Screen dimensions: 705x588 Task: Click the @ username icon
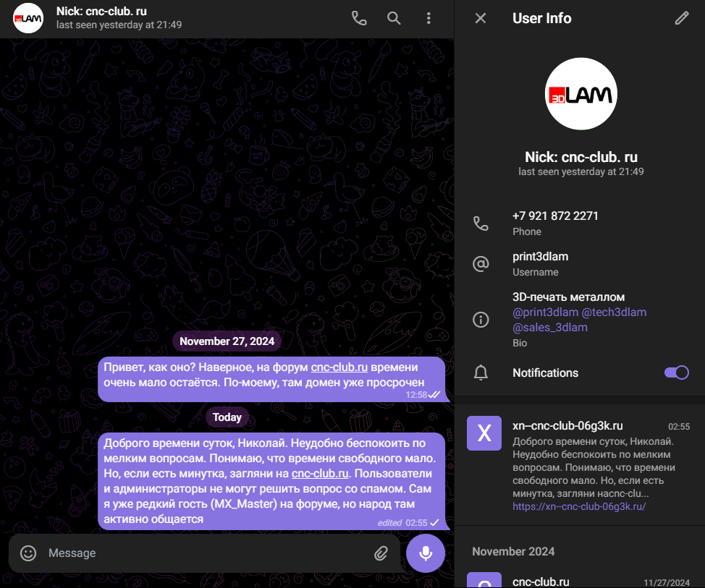coord(481,264)
